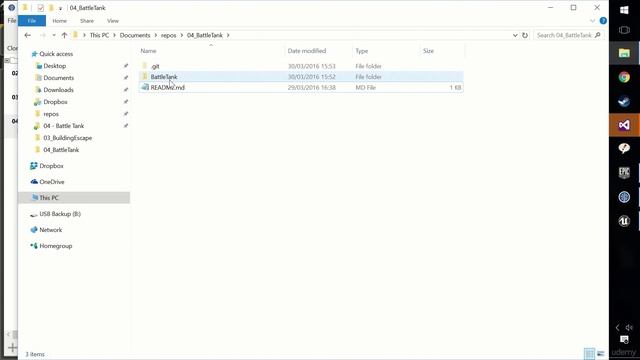Image resolution: width=640 pixels, height=360 pixels.
Task: Open Explorer help question mark icon
Action: [603, 21]
